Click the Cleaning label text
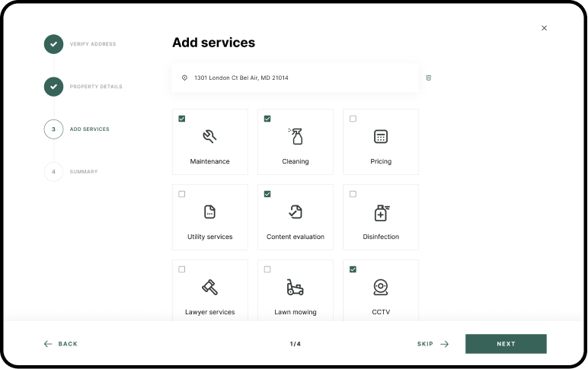 (x=296, y=161)
